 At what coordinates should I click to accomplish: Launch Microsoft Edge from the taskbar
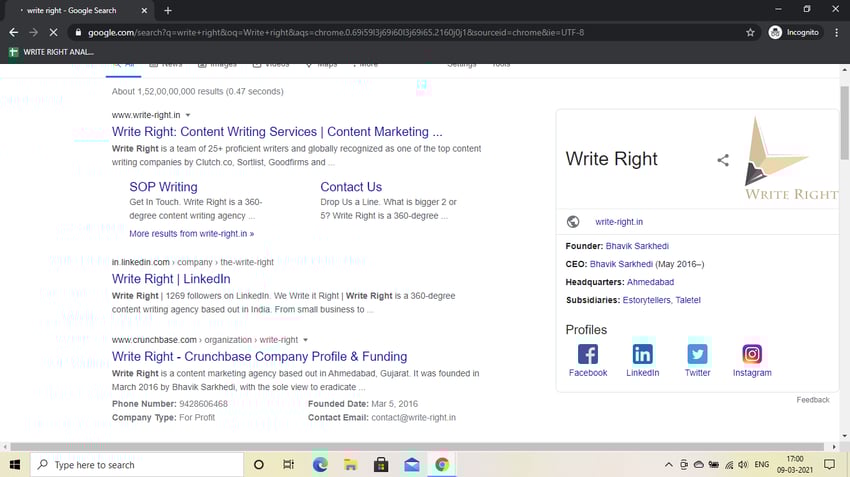(x=320, y=465)
